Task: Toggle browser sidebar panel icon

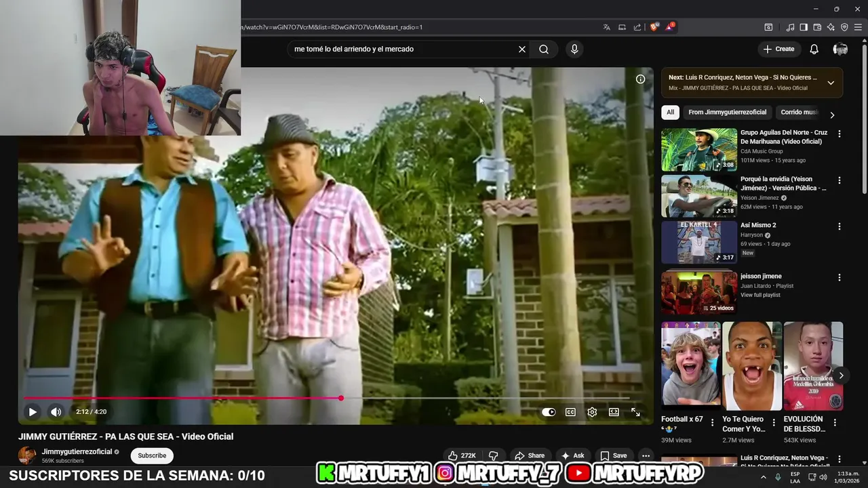Action: tap(804, 27)
